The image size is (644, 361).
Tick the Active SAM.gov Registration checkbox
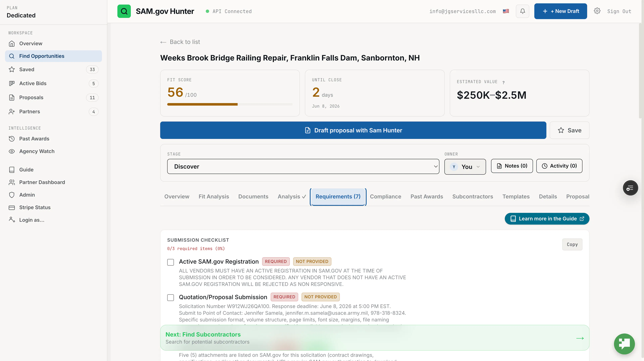pos(171,262)
